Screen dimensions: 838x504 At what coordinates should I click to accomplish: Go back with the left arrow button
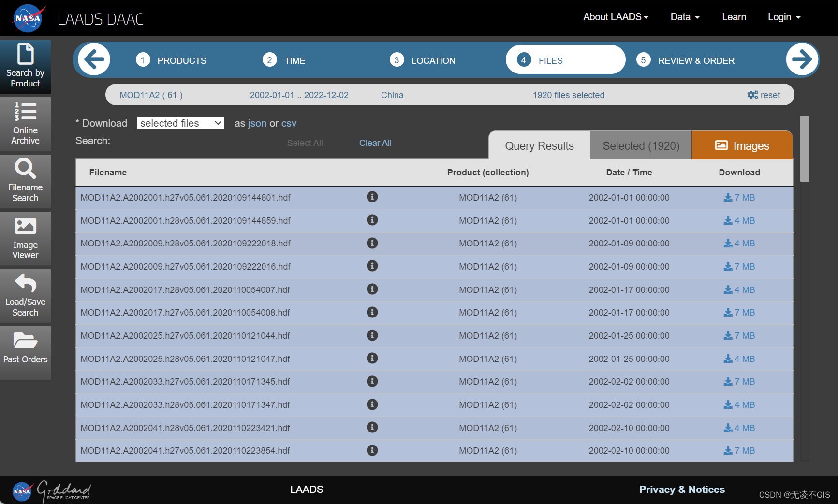coord(94,59)
